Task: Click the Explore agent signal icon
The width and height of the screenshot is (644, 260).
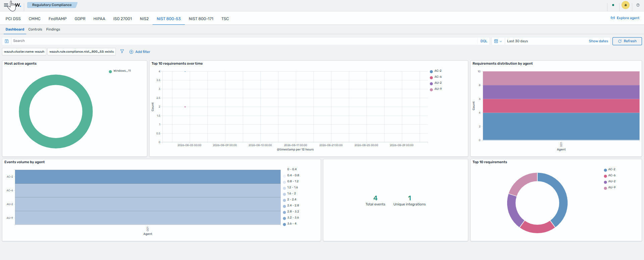Action: [x=613, y=18]
